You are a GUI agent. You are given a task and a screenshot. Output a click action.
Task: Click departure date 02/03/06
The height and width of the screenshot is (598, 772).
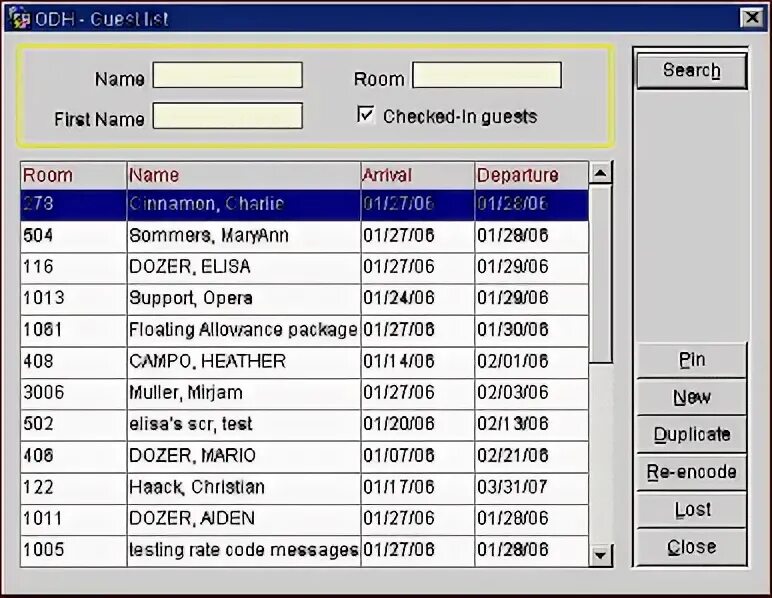coord(532,393)
